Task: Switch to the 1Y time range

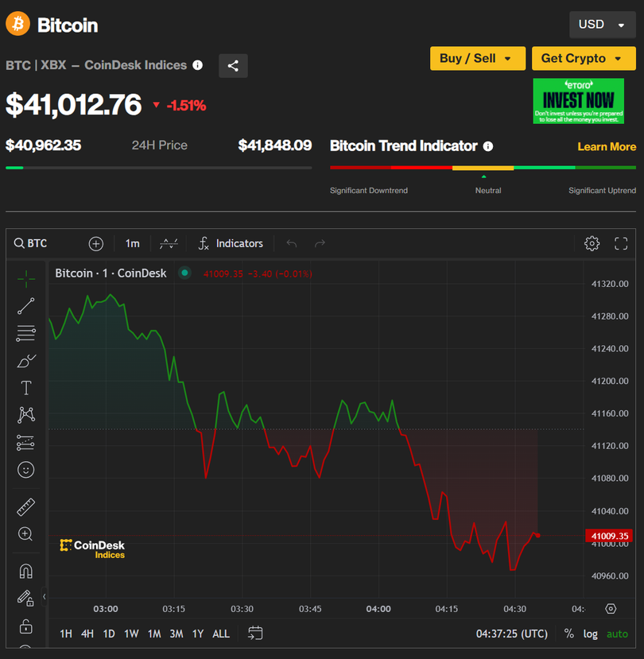Action: pyautogui.click(x=197, y=634)
